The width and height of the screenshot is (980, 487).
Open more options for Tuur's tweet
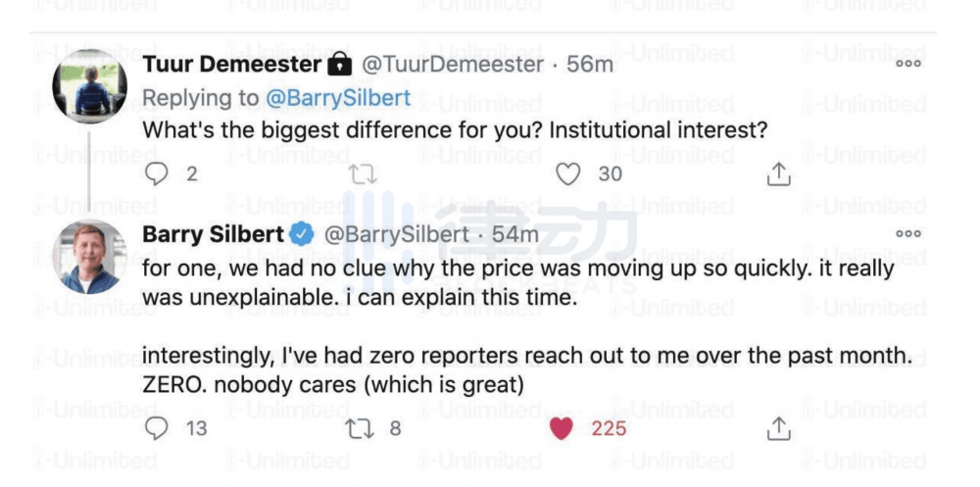908,64
